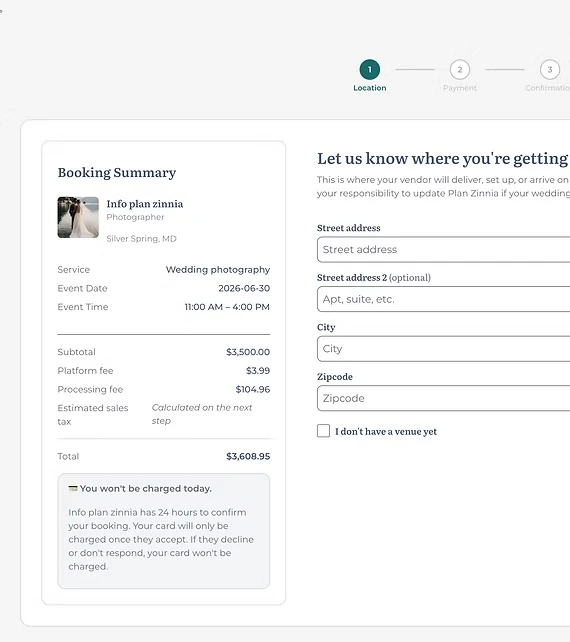This screenshot has width=570, height=642.
Task: Click step 1 Location circle
Action: pos(370,70)
